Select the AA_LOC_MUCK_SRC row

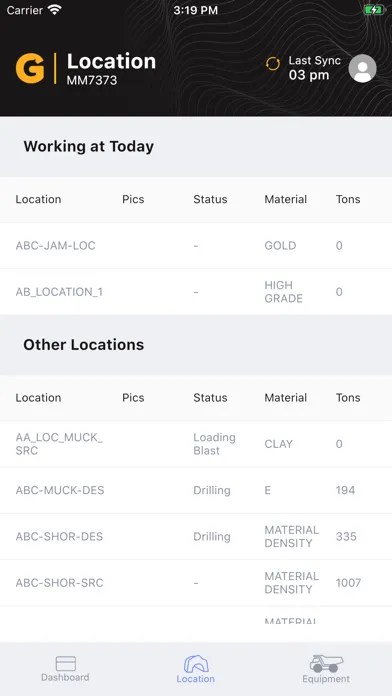(196, 444)
